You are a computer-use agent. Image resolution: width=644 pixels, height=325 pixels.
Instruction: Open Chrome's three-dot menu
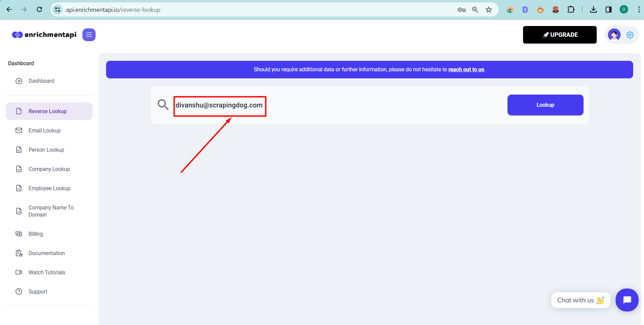tap(639, 9)
